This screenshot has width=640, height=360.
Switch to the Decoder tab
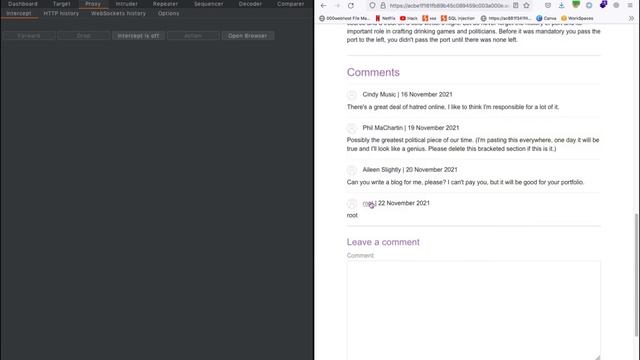[x=250, y=4]
